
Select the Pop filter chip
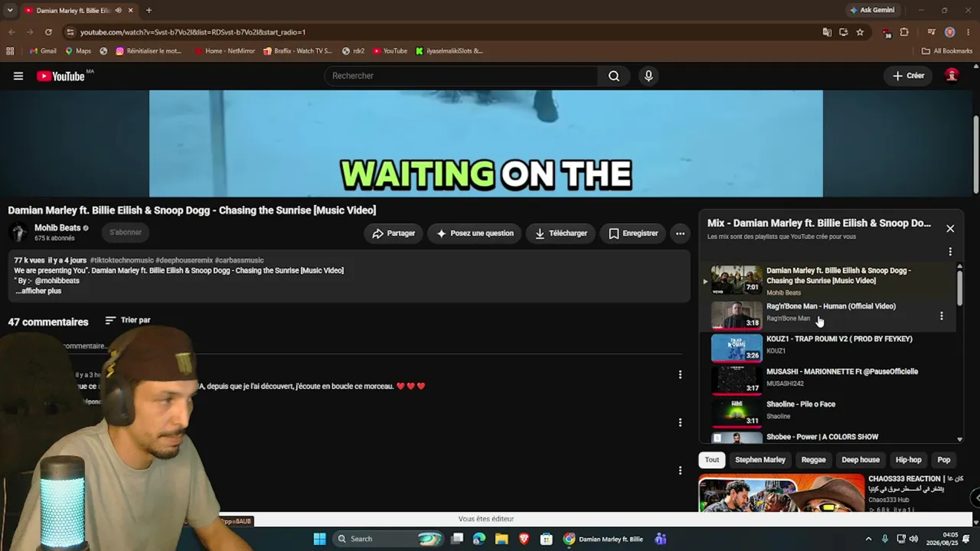944,460
